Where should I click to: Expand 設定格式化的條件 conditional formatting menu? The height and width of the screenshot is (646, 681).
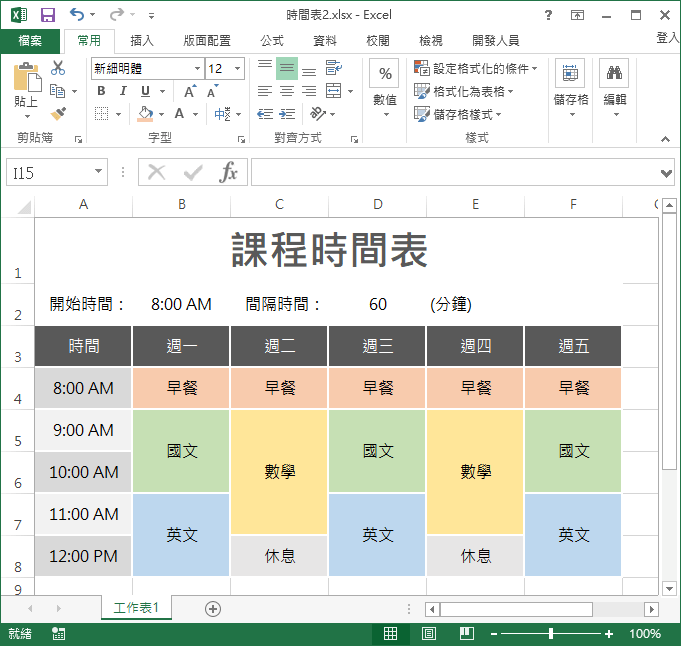tap(476, 68)
